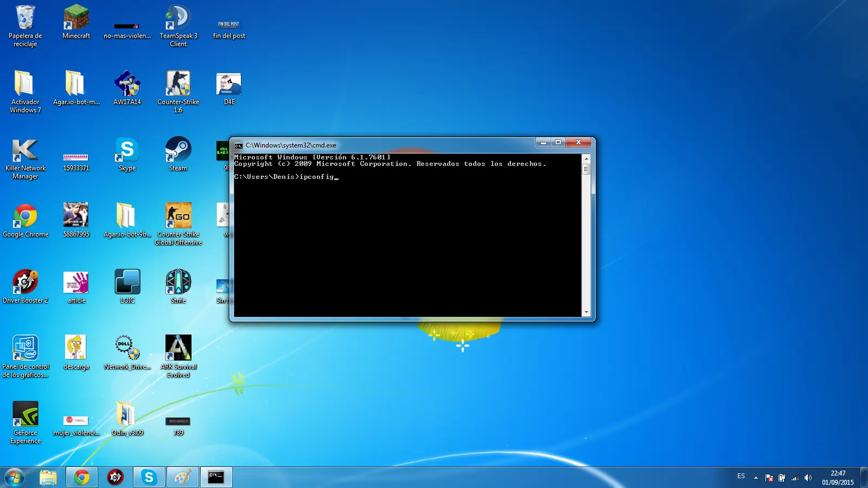Select the Strife game shortcut
Viewport: 868px width, 488px height.
coord(178,287)
